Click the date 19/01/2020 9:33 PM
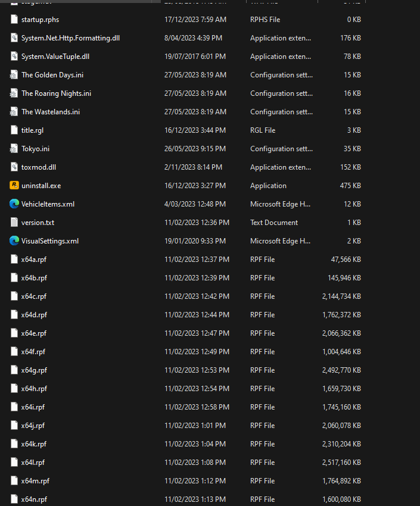This screenshot has height=506, width=420. [195, 240]
